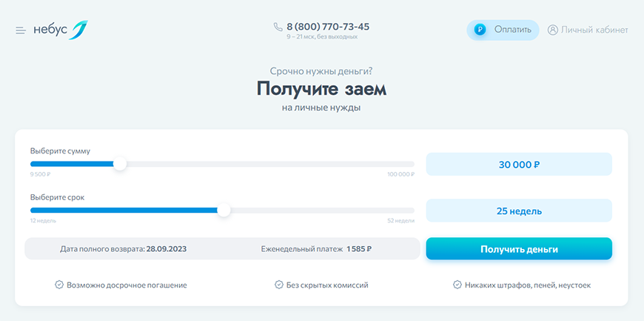Call phone number 8 (800) 770-73-45
644x321 pixels.
point(328,27)
